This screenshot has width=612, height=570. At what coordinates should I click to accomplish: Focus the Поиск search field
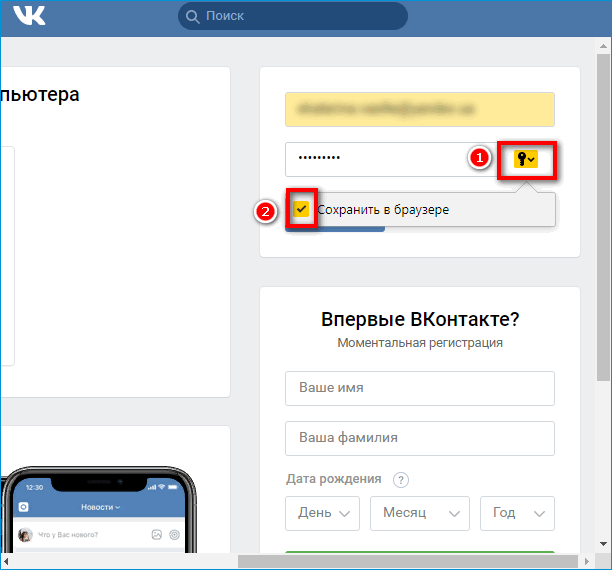[293, 16]
